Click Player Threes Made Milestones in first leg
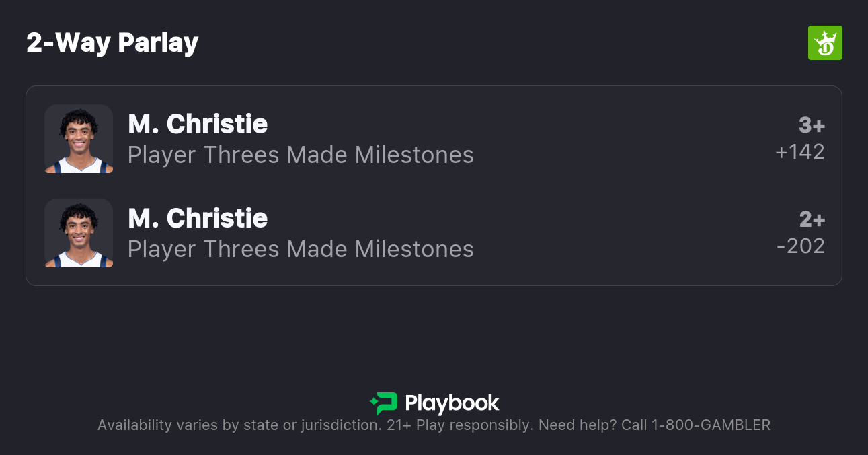 click(x=301, y=155)
